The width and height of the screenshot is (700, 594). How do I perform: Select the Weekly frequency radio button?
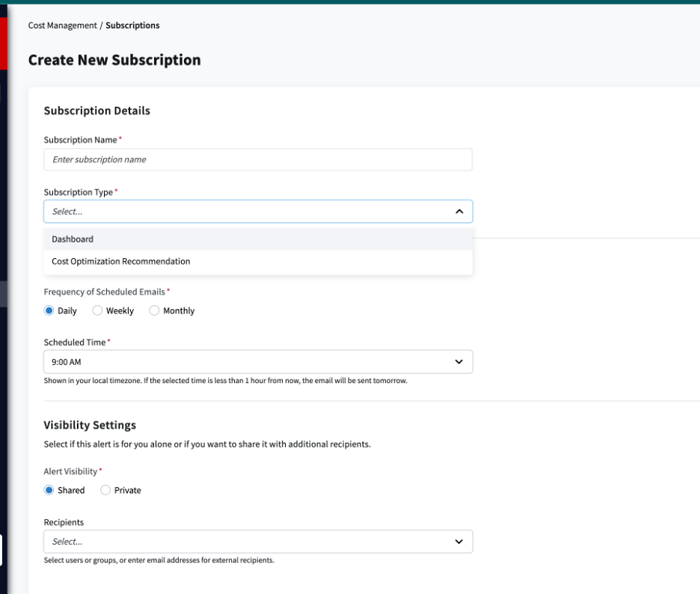coord(97,310)
